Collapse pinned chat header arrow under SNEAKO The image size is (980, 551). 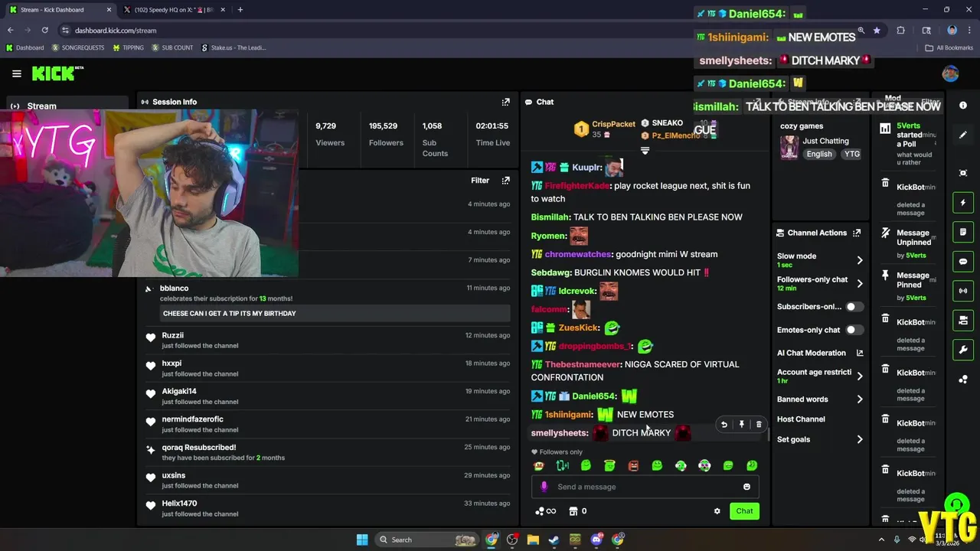coord(645,152)
